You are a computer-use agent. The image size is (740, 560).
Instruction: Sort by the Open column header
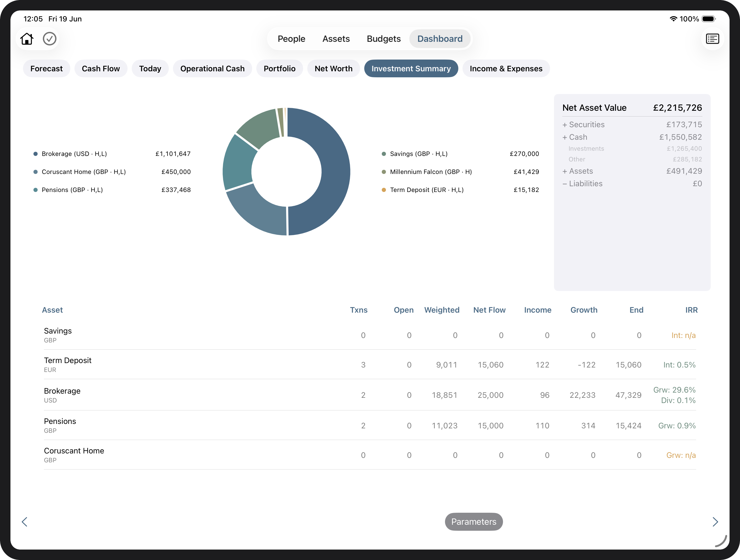[403, 310]
